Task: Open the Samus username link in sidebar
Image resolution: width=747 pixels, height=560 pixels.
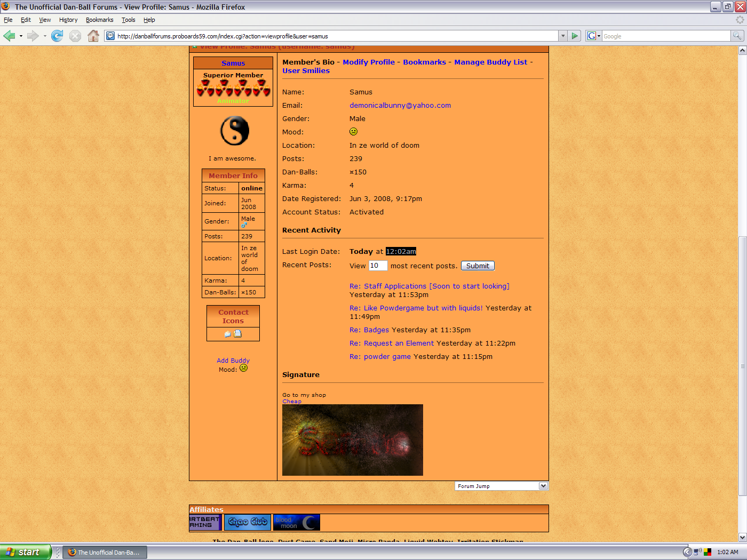Action: [233, 63]
